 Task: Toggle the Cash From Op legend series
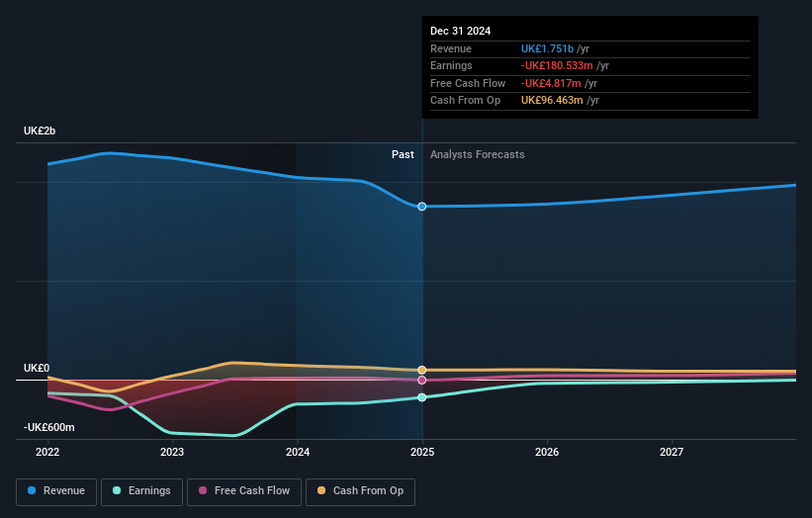(x=360, y=491)
